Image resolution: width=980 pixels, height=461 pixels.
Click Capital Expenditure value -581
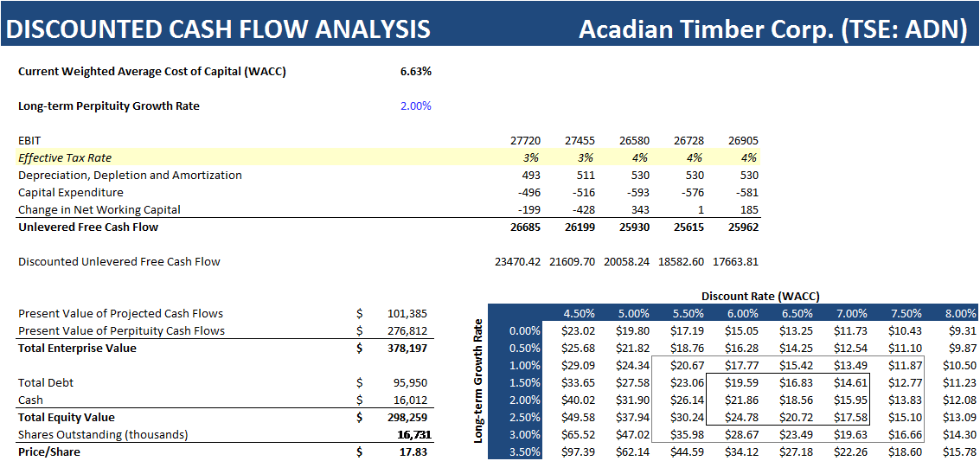pyautogui.click(x=747, y=192)
